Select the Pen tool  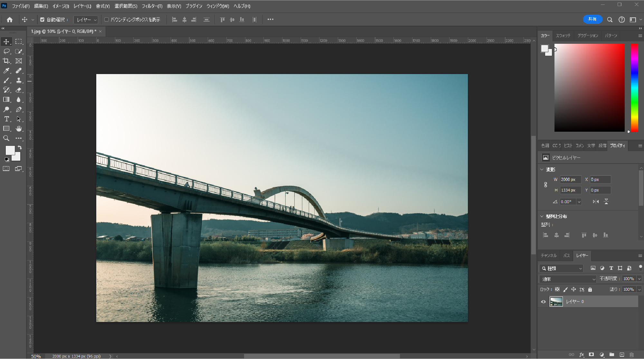tap(19, 109)
